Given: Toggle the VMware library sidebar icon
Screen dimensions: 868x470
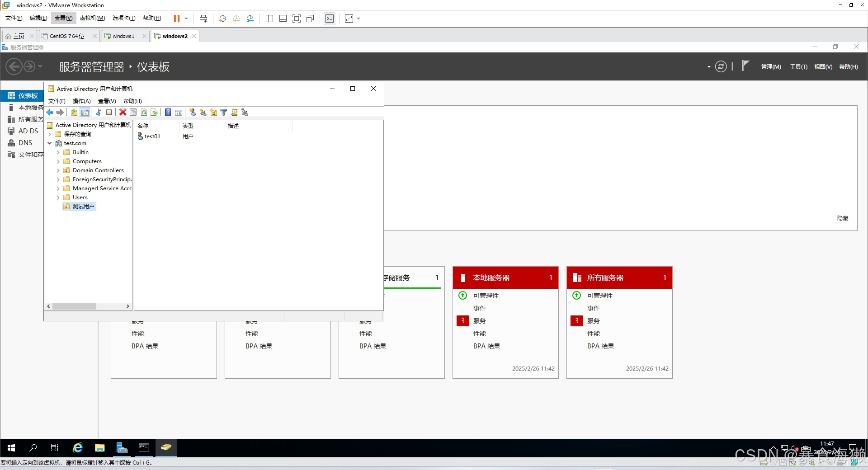Looking at the screenshot, I should 269,19.
